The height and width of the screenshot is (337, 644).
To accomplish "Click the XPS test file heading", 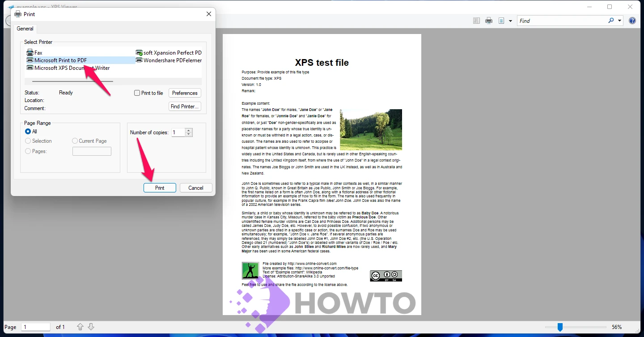I will click(322, 63).
